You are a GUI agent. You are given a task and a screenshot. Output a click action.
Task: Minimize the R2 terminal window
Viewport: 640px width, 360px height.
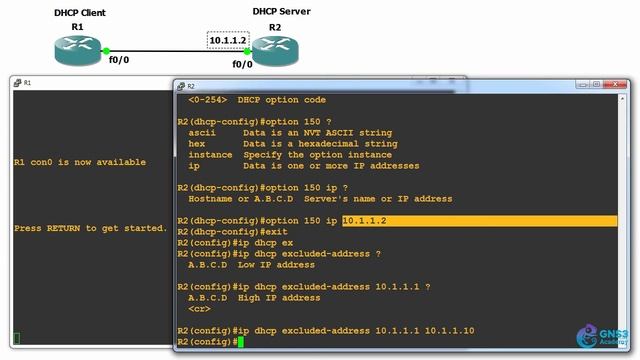click(x=583, y=84)
